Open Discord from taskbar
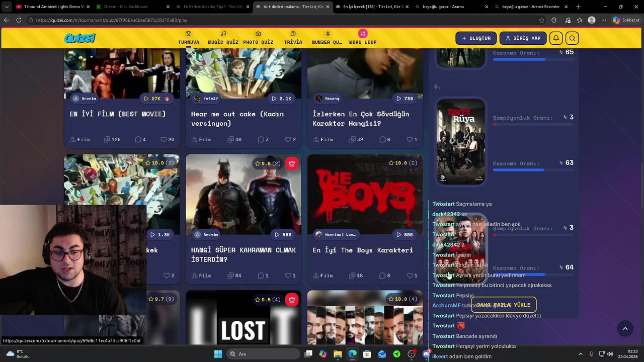 (427, 354)
